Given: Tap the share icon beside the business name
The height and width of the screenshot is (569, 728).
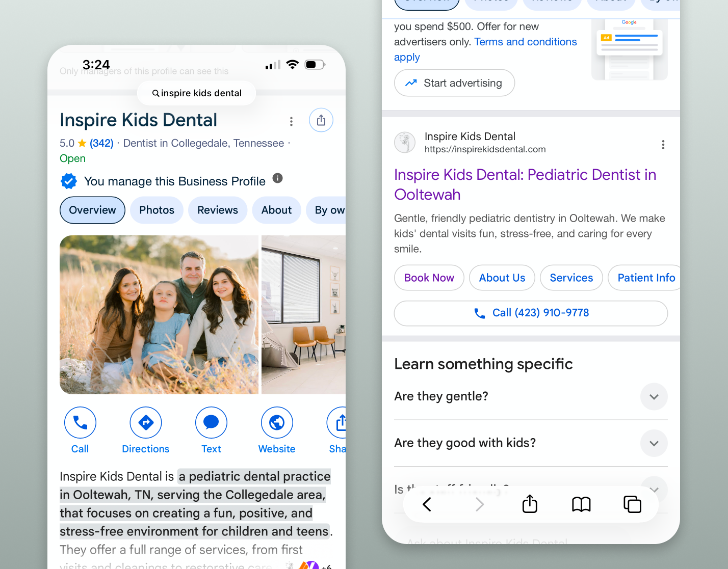Looking at the screenshot, I should (321, 120).
